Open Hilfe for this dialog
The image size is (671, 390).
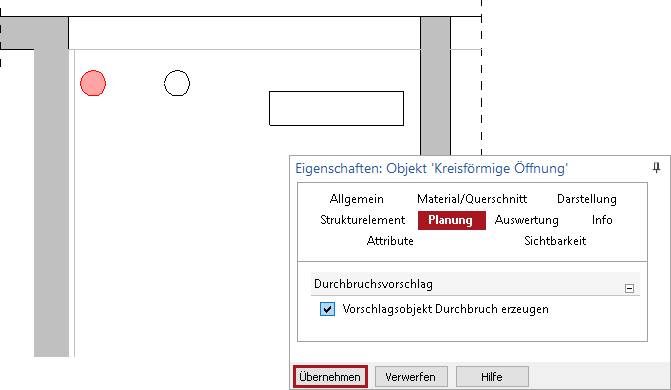click(x=492, y=377)
